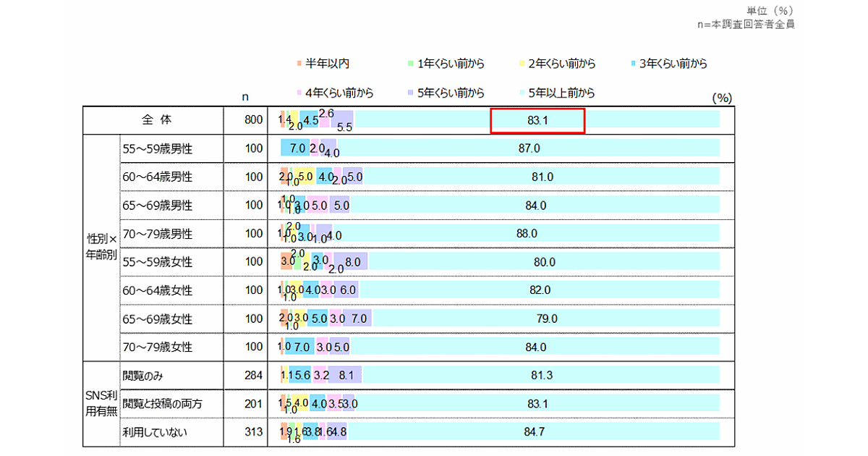Click the red-boxed 83.1 value in 全体 row
The height and width of the screenshot is (456, 868).
coord(537,121)
